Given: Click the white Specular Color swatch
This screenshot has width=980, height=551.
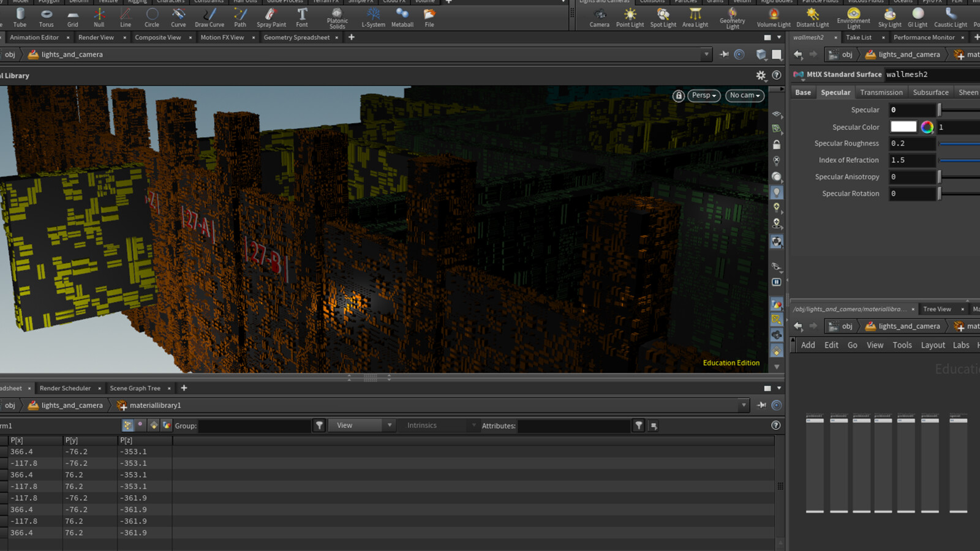Looking at the screenshot, I should point(903,127).
